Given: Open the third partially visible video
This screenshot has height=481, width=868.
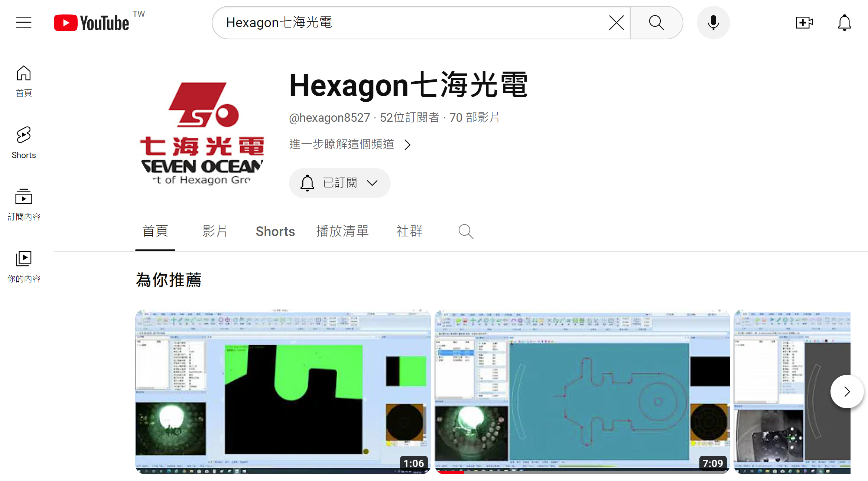Looking at the screenshot, I should tap(792, 392).
